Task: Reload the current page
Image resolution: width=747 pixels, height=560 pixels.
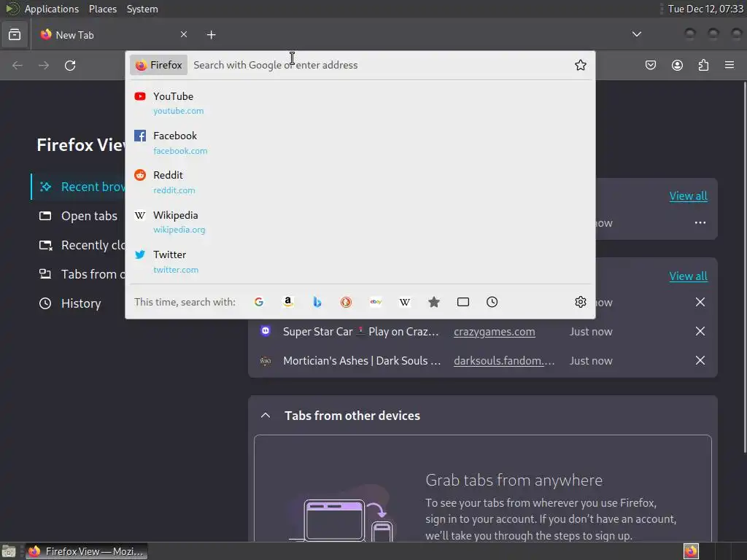Action: [70, 65]
